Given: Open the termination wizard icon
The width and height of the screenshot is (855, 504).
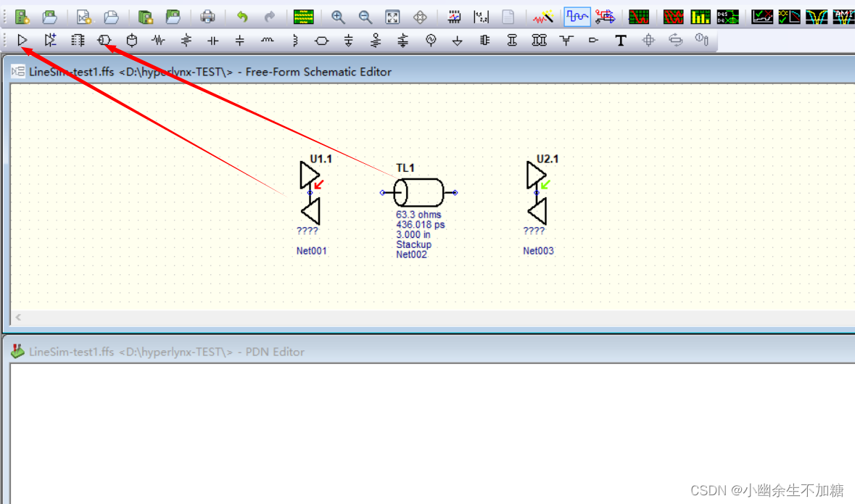Looking at the screenshot, I should (543, 17).
